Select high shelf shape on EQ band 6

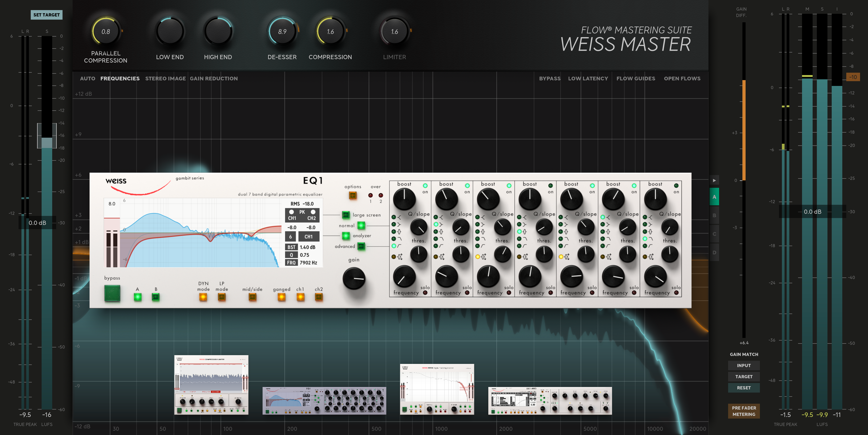pyautogui.click(x=603, y=217)
